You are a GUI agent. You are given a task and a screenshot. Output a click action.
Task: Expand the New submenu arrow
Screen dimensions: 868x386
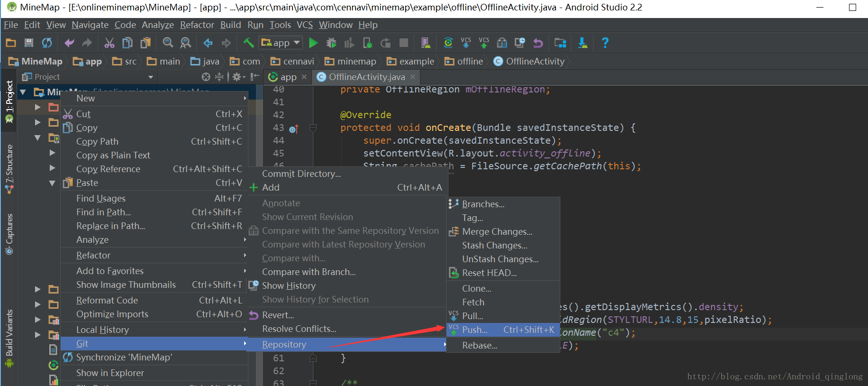click(245, 98)
